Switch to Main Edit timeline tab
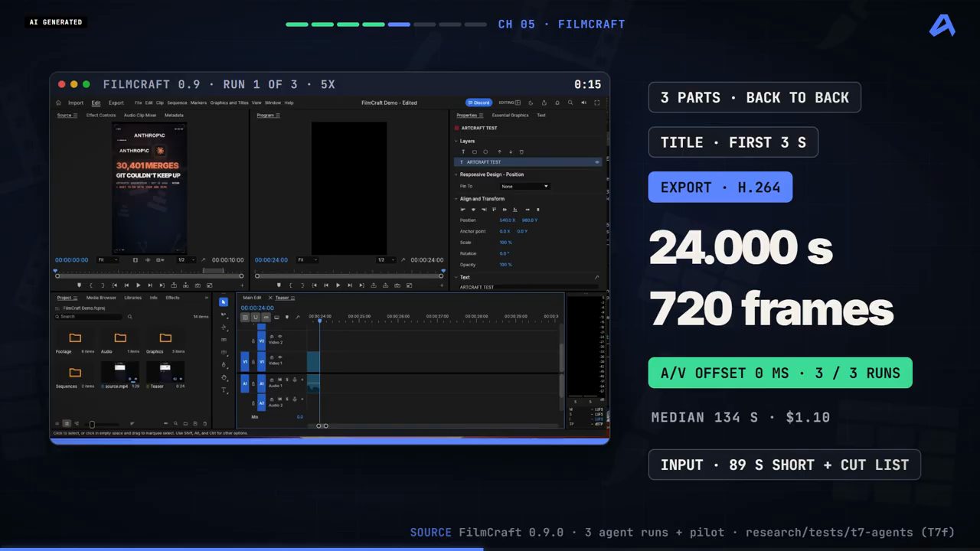This screenshot has width=980, height=551. pyautogui.click(x=252, y=298)
